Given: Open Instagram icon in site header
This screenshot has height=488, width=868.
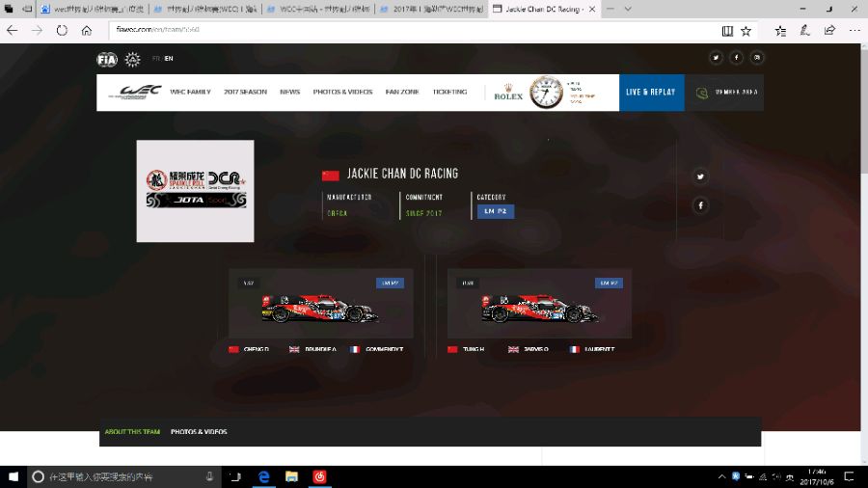Looking at the screenshot, I should [757, 58].
